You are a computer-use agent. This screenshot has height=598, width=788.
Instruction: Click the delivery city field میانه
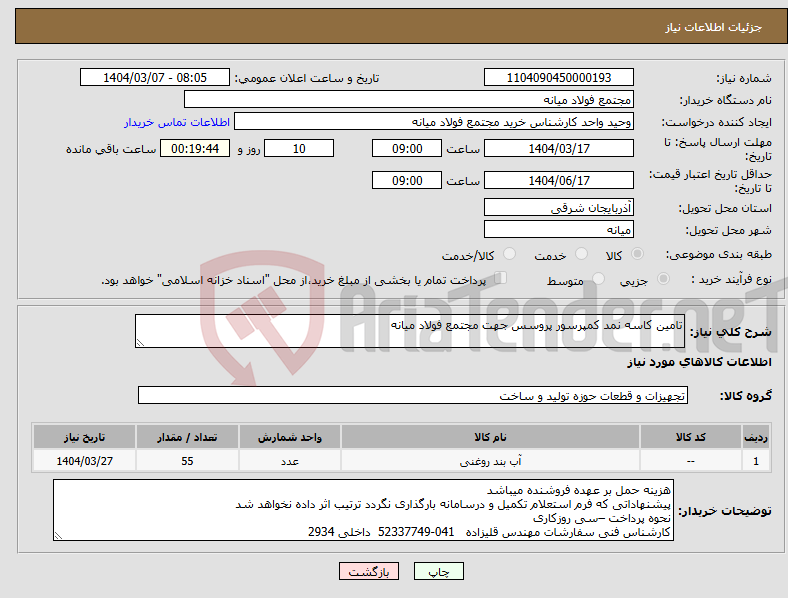coord(558,229)
